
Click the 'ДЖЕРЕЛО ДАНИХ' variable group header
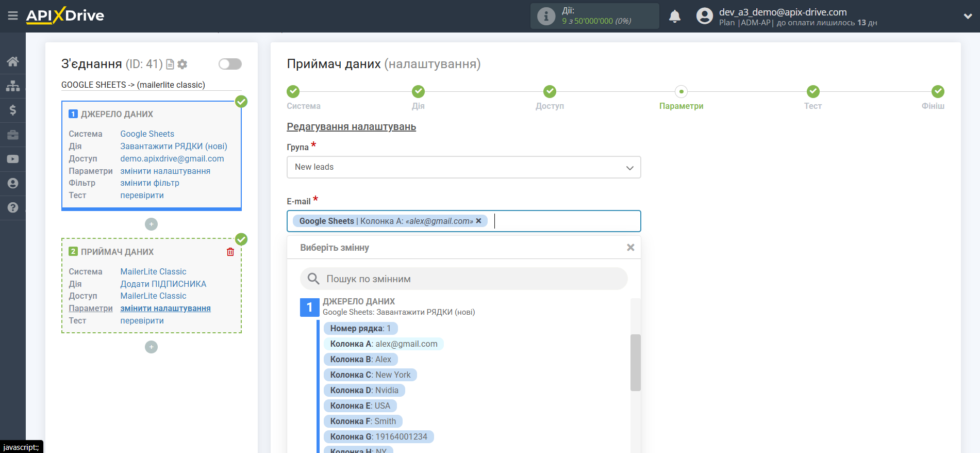(x=359, y=301)
